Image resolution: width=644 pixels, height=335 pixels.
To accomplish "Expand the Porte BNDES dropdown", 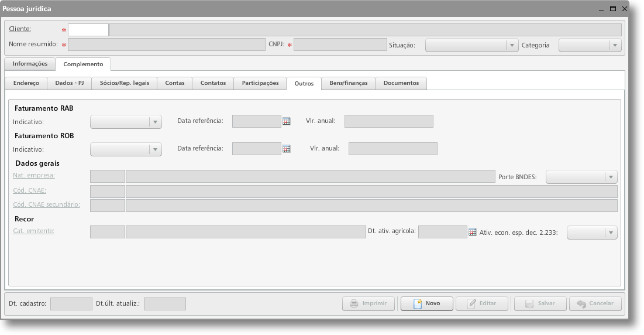I will [581, 177].
